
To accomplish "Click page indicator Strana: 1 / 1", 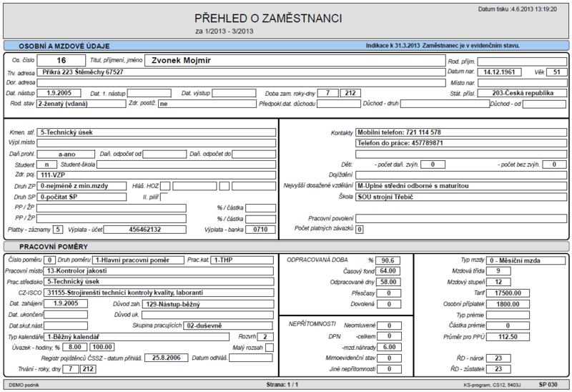I will pos(282,384).
